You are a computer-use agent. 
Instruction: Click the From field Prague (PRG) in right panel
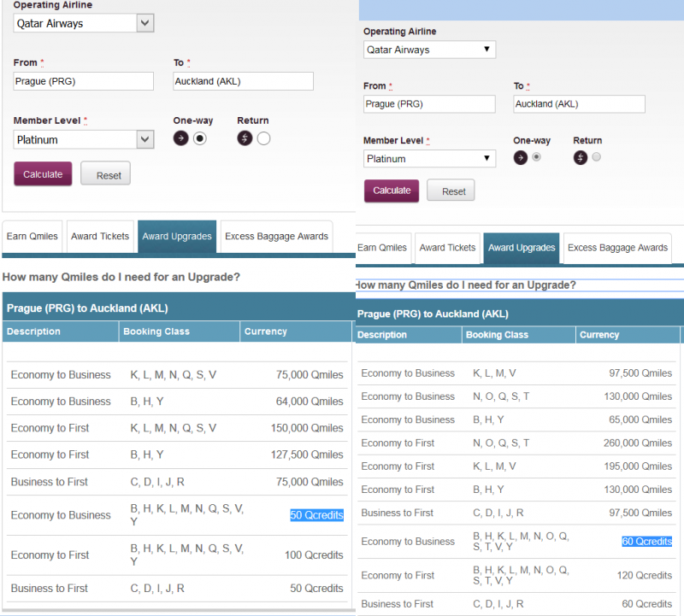[x=429, y=103]
